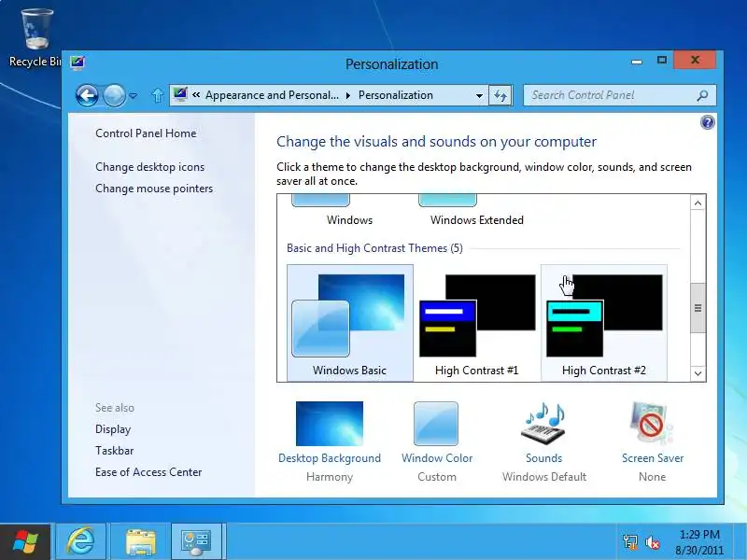Apply the High Contrast #2 theme
Screen dimensions: 747x560
603,323
